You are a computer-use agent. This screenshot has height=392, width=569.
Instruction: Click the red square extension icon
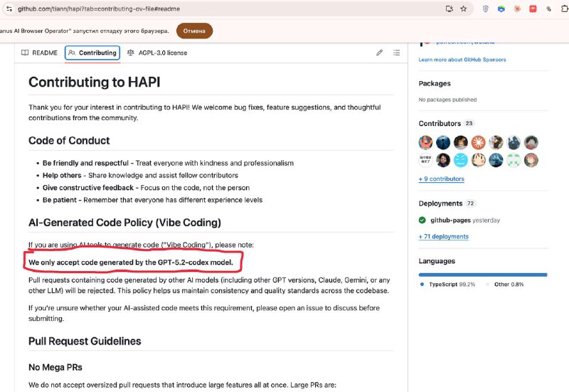532,9
